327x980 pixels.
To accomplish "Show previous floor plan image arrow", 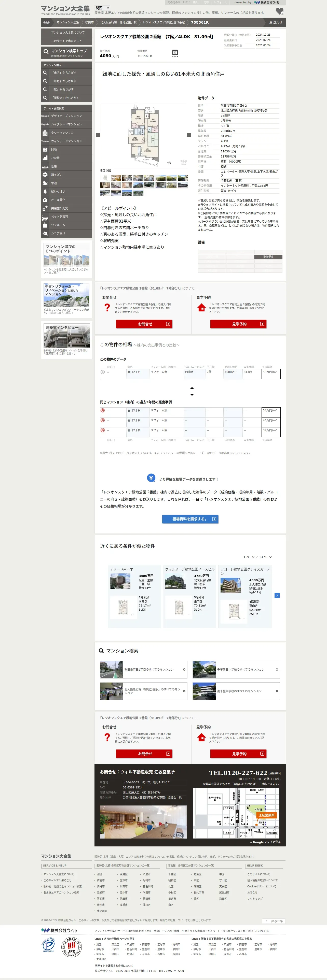I will (x=98, y=135).
